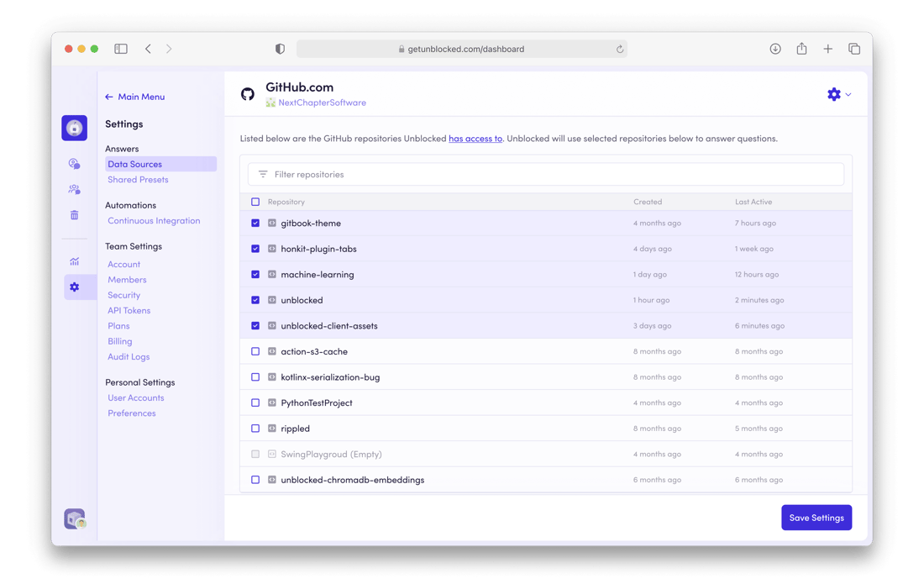924x584 pixels.
Task: Open the Safari sidebar toggle icon
Action: 121,49
